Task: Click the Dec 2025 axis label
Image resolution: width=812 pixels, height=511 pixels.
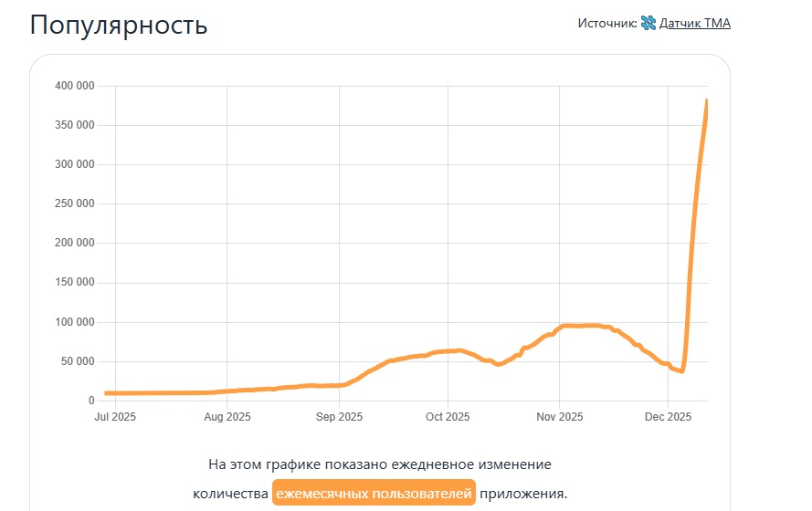Action: tap(668, 417)
